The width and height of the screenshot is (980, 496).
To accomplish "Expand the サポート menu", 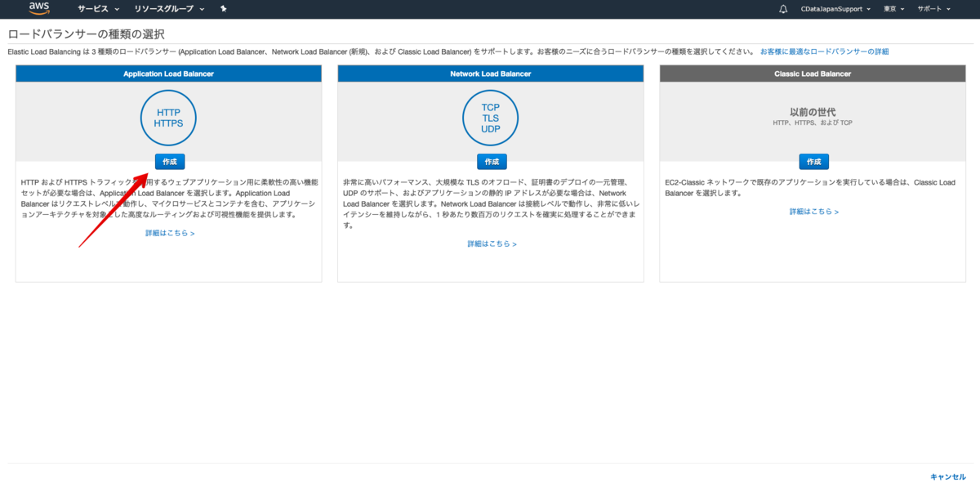I will pos(933,9).
